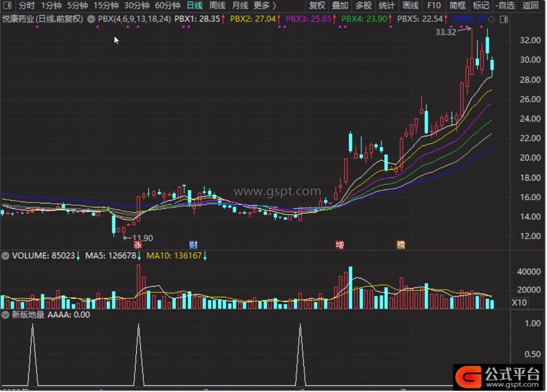Select the 60分钟 period
Screen dimensions: 547x392
coord(168,6)
